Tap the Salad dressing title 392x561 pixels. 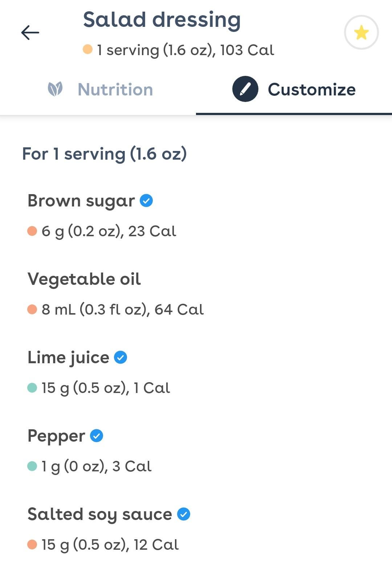[x=162, y=20]
